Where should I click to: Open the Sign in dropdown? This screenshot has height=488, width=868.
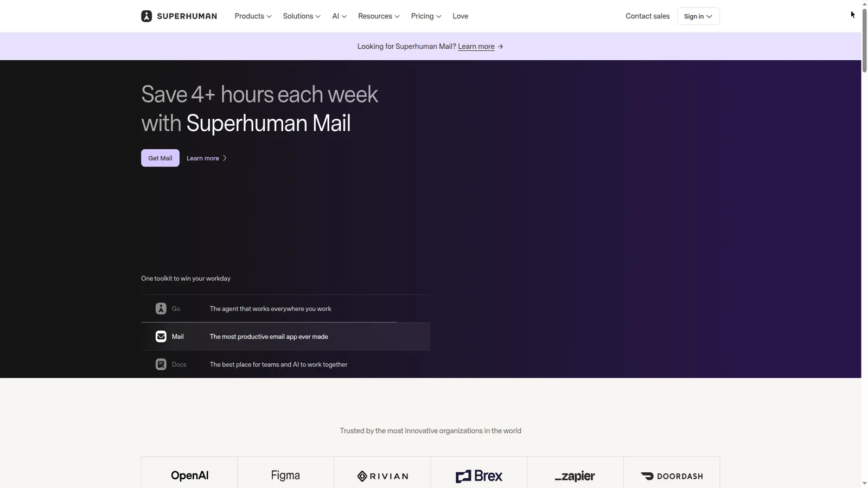coord(698,16)
